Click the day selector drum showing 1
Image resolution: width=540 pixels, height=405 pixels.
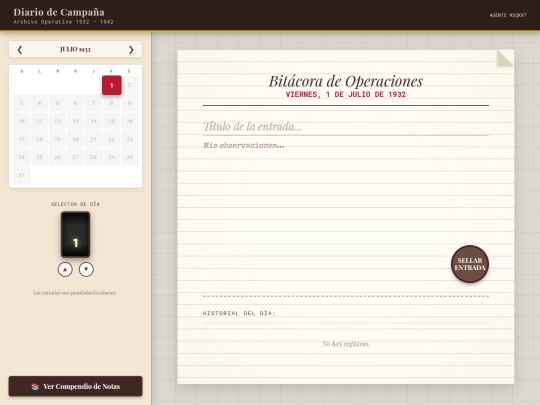pos(75,235)
